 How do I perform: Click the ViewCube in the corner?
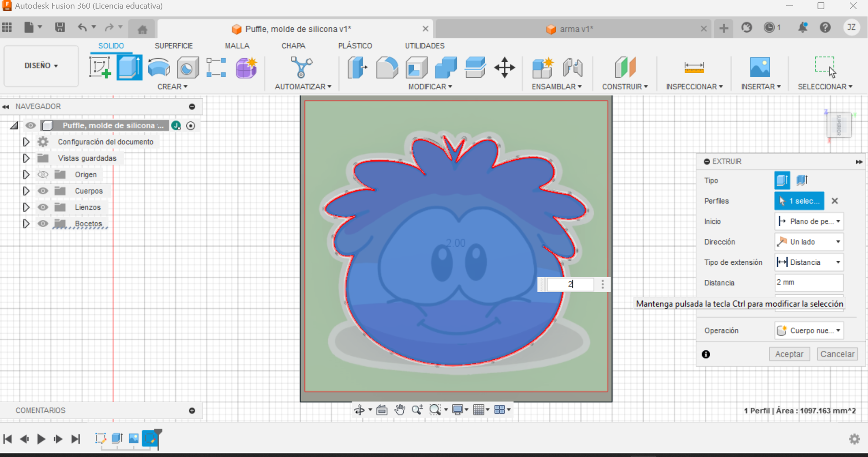(x=839, y=124)
